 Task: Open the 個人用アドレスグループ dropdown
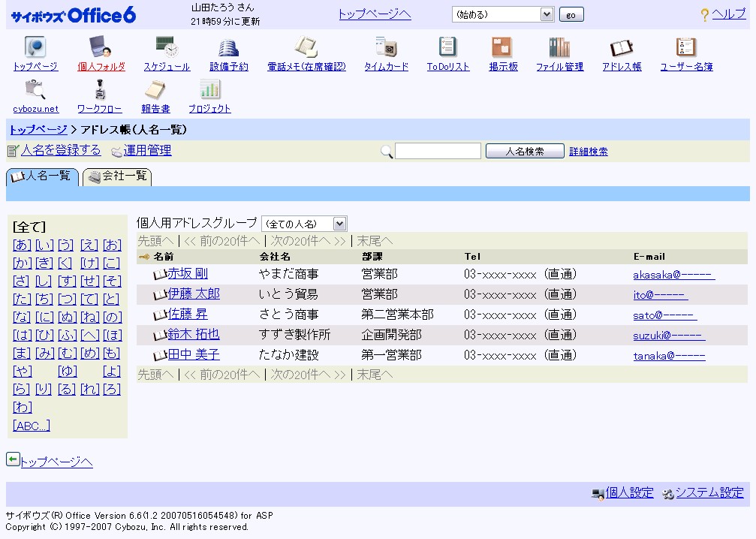click(303, 224)
